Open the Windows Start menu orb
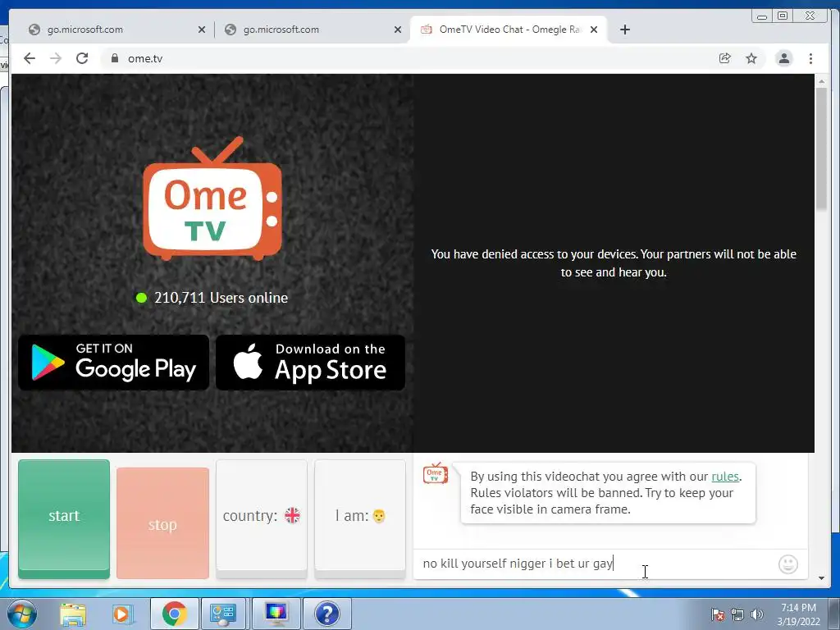840x630 pixels. point(22,614)
